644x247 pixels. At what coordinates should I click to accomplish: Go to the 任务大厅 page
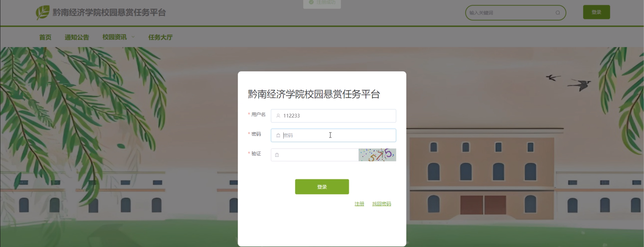coord(160,37)
